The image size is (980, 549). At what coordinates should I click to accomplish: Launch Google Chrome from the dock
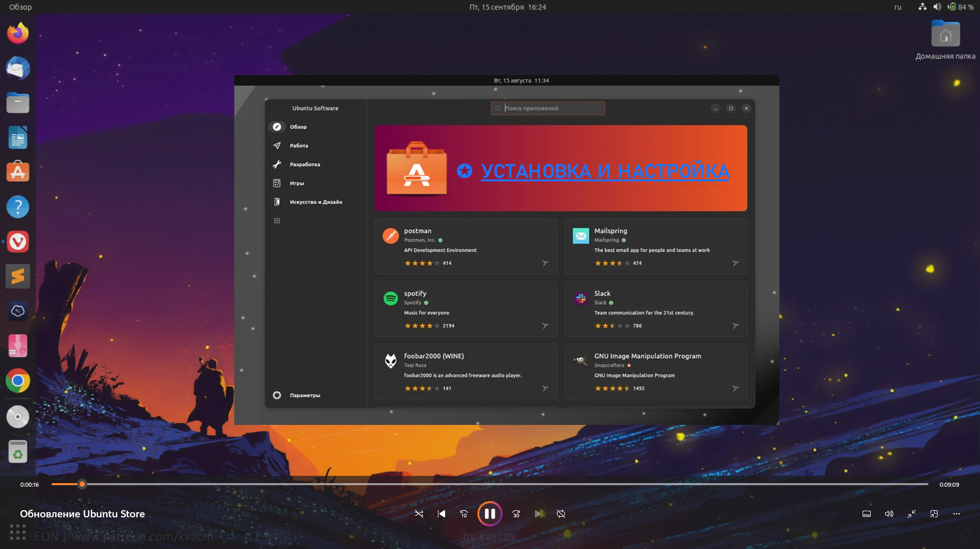(x=18, y=380)
